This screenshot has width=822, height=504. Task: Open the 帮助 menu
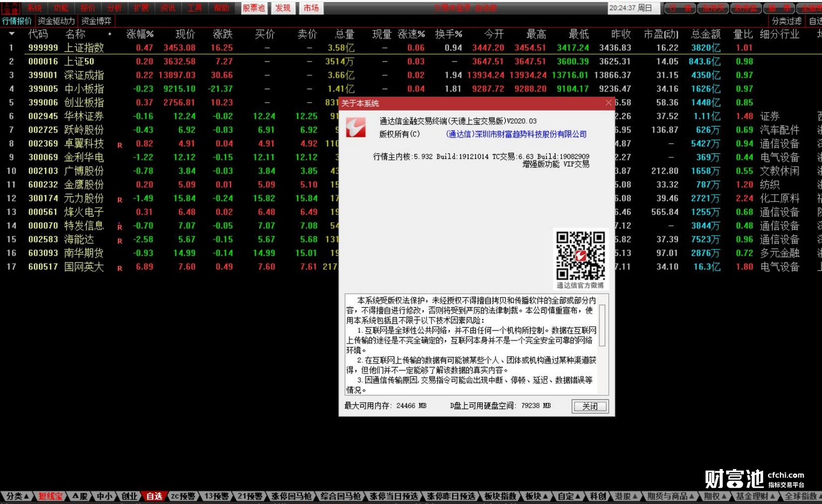point(222,8)
